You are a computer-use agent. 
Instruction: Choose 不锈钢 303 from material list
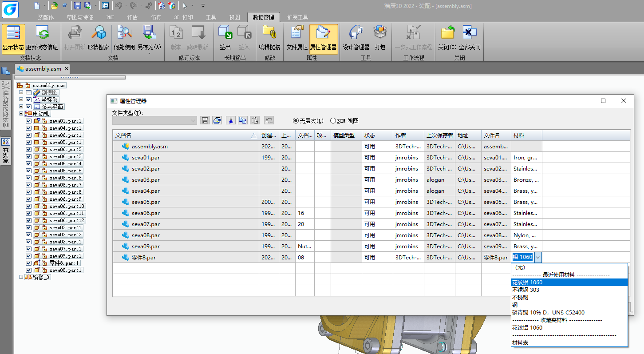pos(569,290)
